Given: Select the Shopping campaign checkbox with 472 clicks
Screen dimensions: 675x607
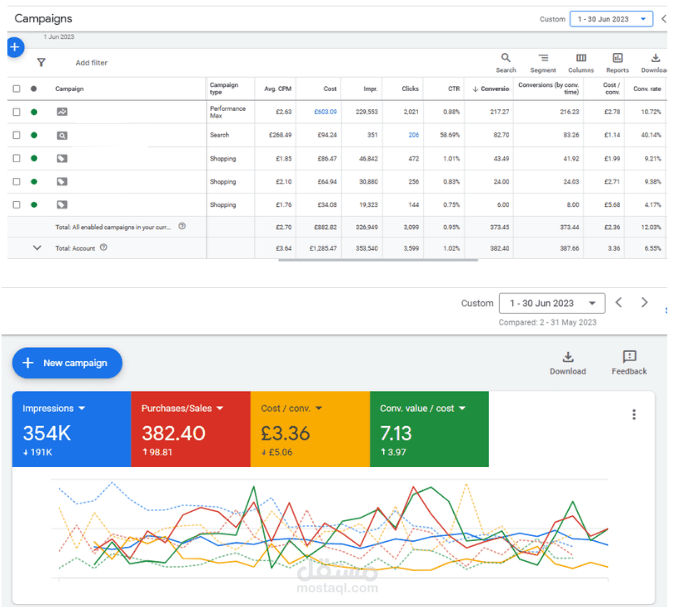Looking at the screenshot, I should click(16, 158).
